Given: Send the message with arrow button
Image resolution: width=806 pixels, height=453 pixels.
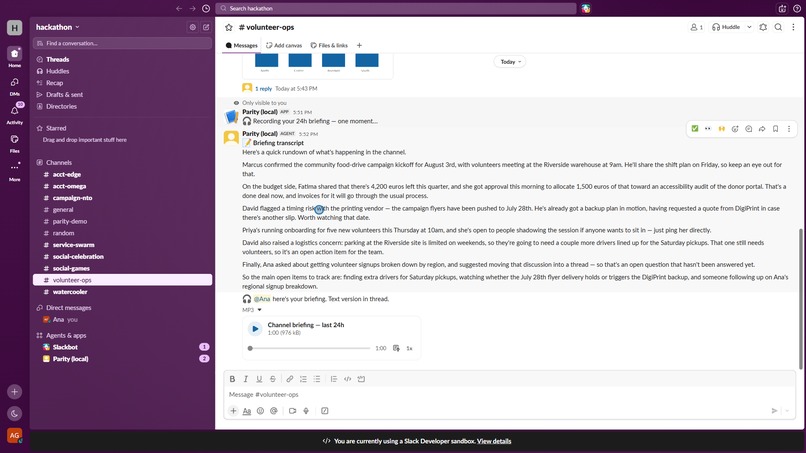Looking at the screenshot, I should point(774,411).
